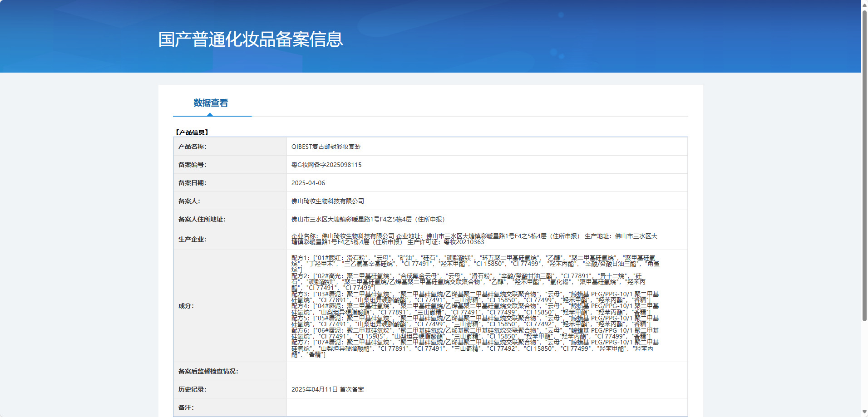
Task: Click the filer name 佛山琦妆生物科技有限公司
Action: tap(328, 201)
